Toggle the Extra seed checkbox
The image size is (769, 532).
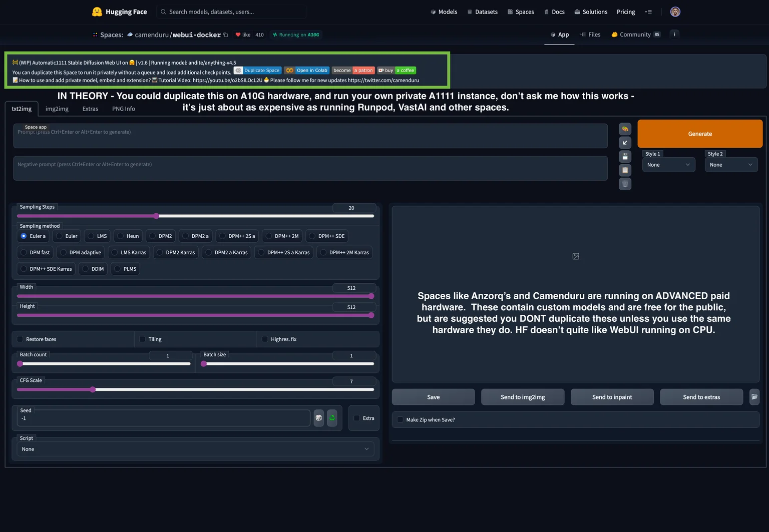point(356,418)
